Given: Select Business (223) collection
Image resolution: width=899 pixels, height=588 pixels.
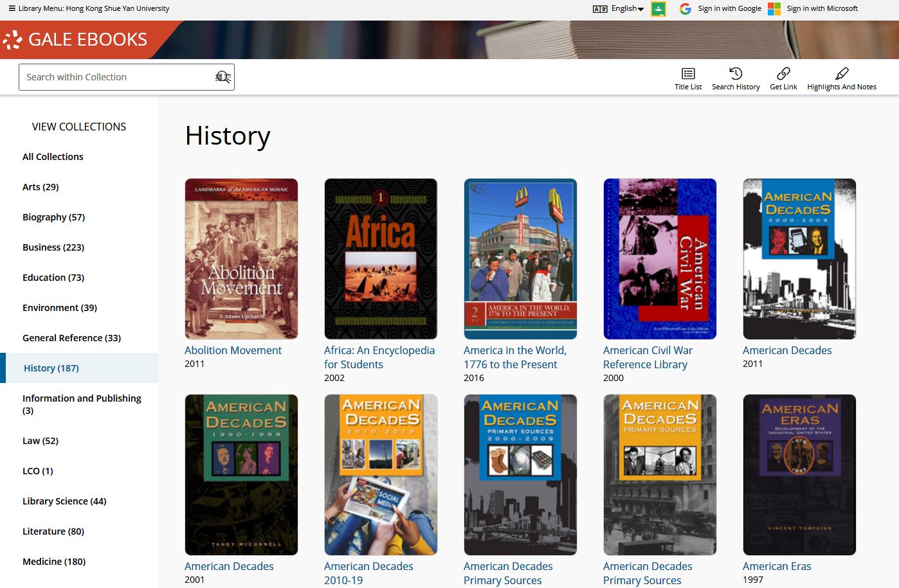Looking at the screenshot, I should [53, 247].
